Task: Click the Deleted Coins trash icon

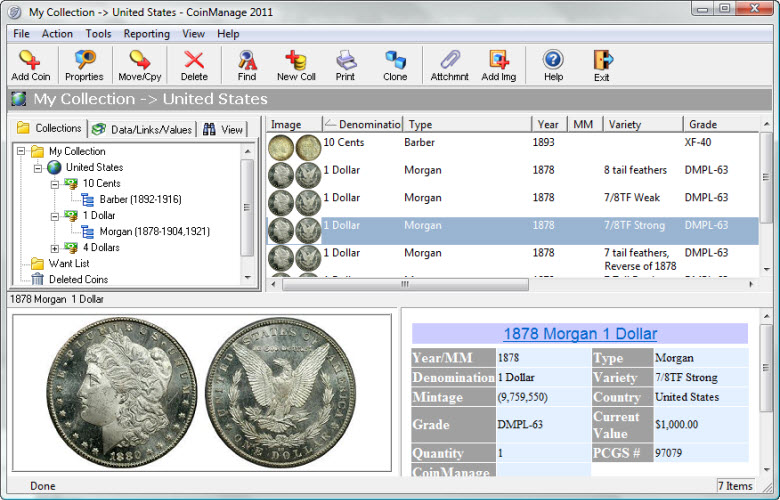Action: click(37, 279)
